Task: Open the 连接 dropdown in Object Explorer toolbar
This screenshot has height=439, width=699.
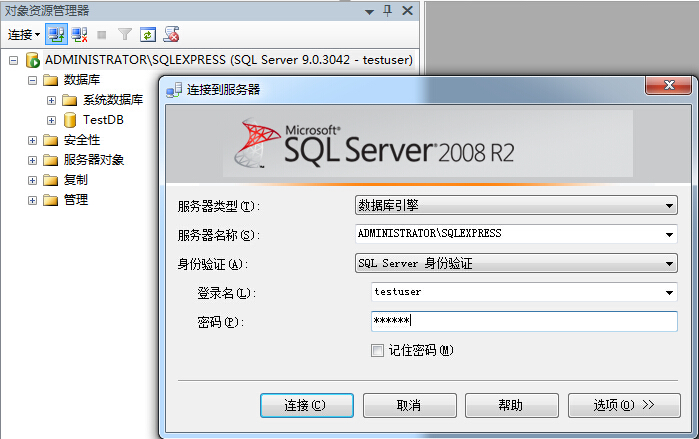Action: coord(24,34)
